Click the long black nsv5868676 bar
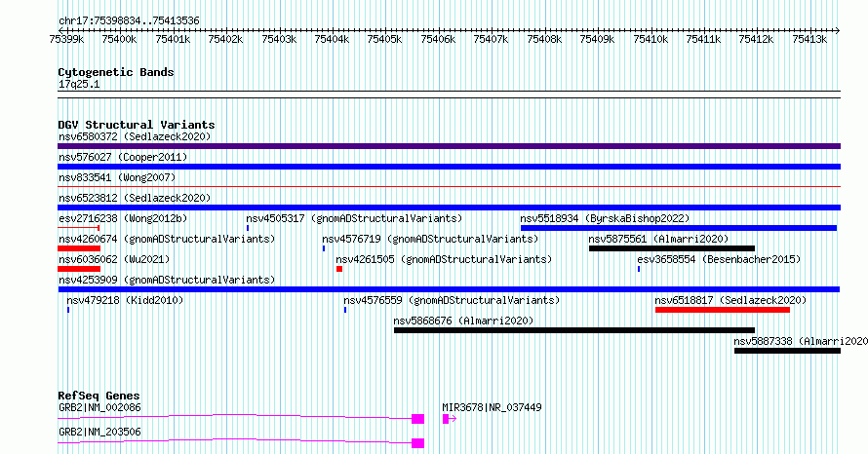The width and height of the screenshot is (868, 454). 574,330
